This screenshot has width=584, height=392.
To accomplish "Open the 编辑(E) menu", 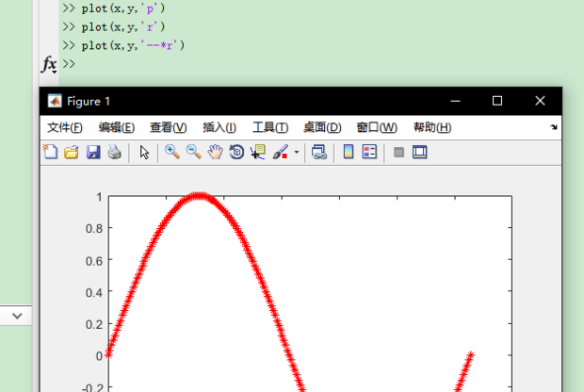I will pyautogui.click(x=116, y=127).
